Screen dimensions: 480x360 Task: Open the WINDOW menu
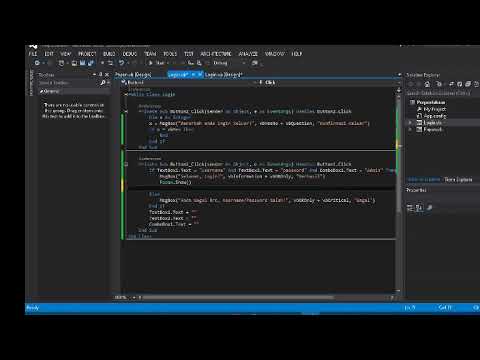click(275, 54)
